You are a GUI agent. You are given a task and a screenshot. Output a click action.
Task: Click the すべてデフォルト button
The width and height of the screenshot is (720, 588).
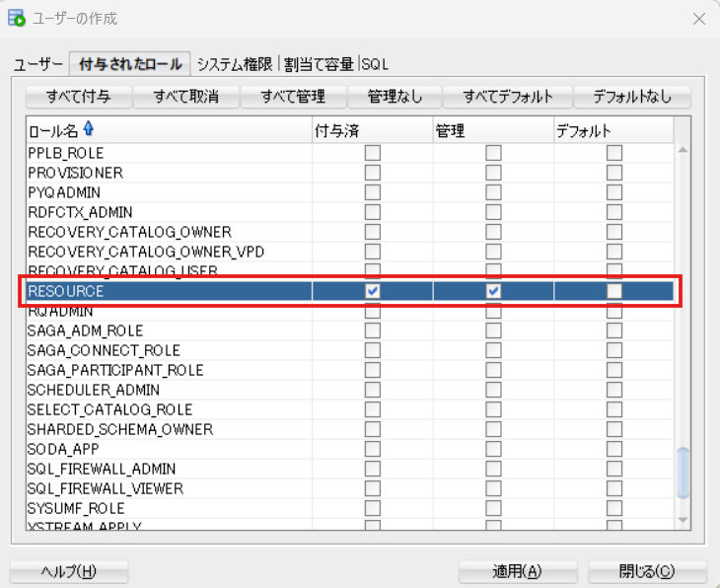[x=507, y=97]
